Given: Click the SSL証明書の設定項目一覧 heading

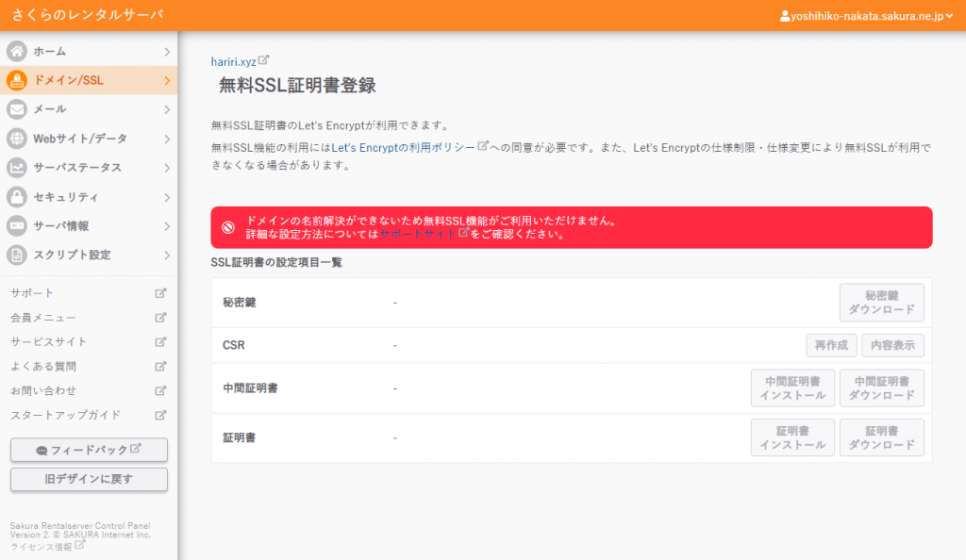Looking at the screenshot, I should (276, 262).
